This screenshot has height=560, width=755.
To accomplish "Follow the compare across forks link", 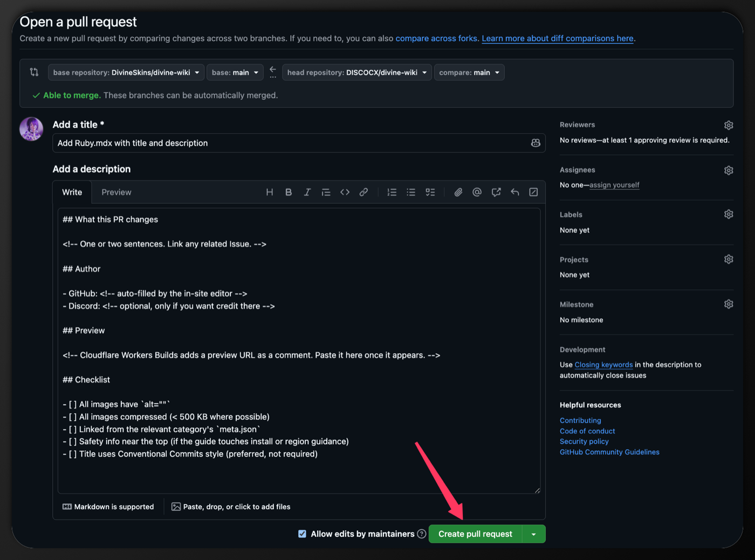I will (x=436, y=38).
